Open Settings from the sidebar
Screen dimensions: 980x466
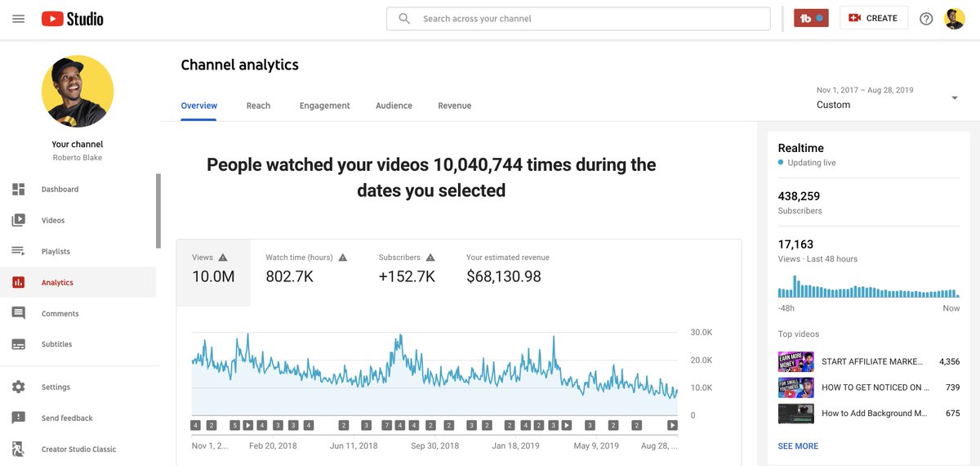tap(78, 388)
